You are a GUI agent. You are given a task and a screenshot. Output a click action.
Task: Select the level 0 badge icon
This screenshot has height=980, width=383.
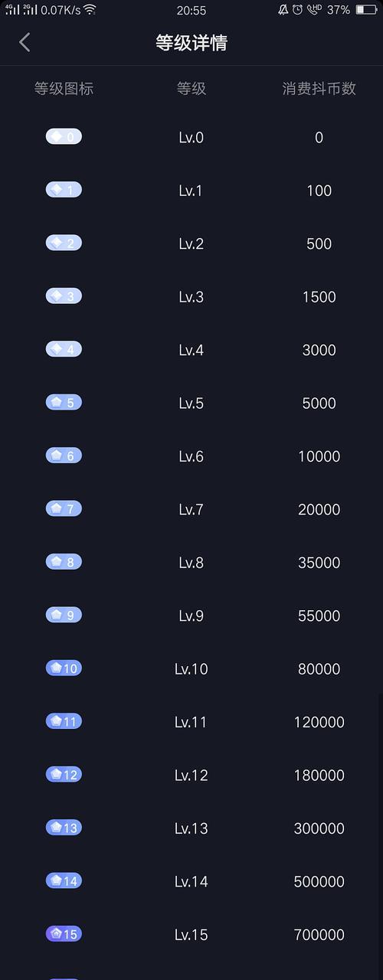(x=64, y=137)
